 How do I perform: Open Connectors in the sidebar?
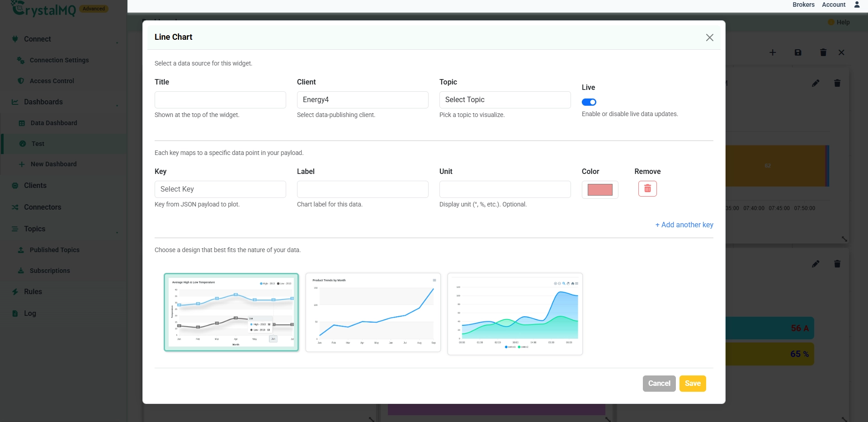(42, 207)
